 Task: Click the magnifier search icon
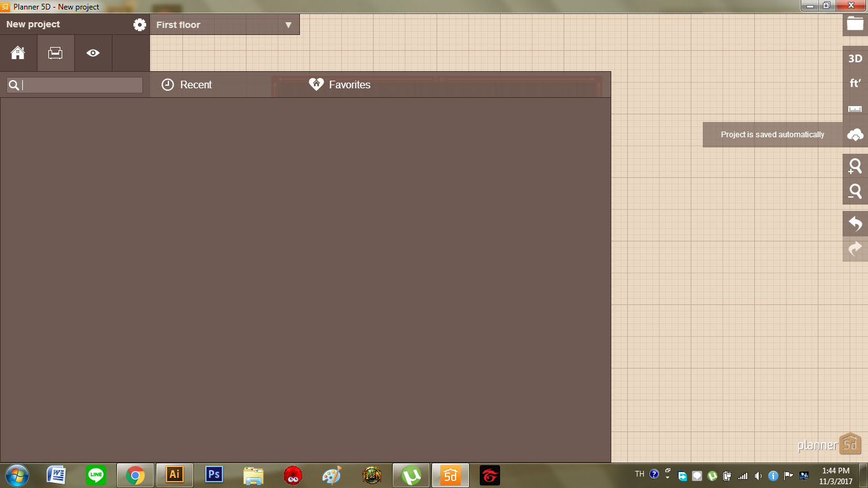[14, 85]
